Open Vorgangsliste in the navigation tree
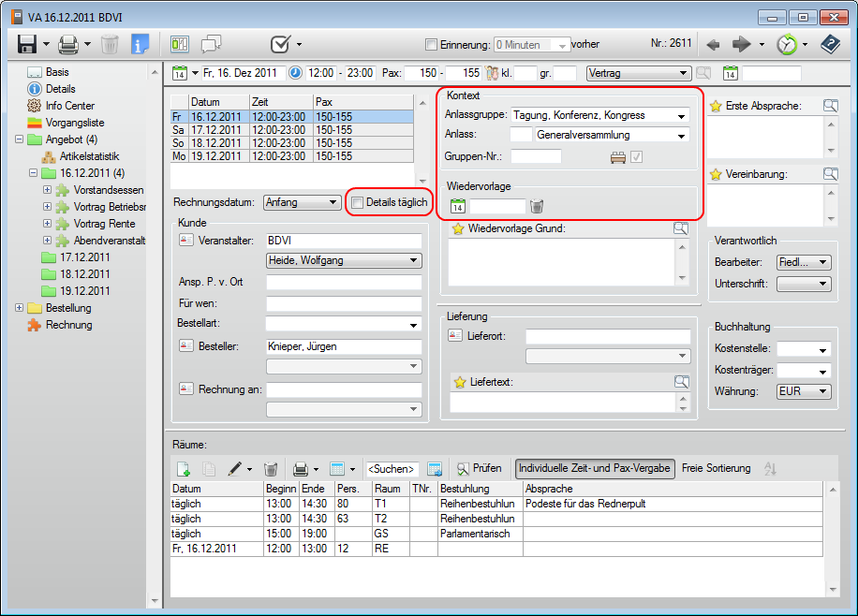 coord(75,123)
